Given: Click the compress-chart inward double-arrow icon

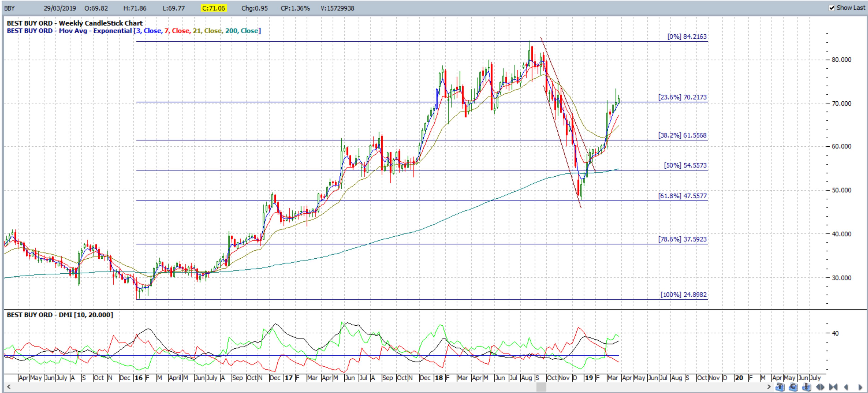Looking at the screenshot, I should pos(833,387).
